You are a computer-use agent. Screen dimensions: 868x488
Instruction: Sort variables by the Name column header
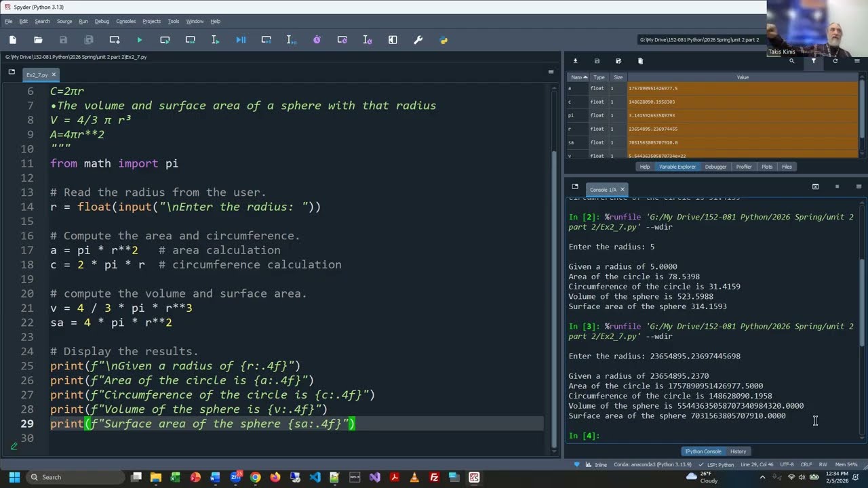click(578, 77)
